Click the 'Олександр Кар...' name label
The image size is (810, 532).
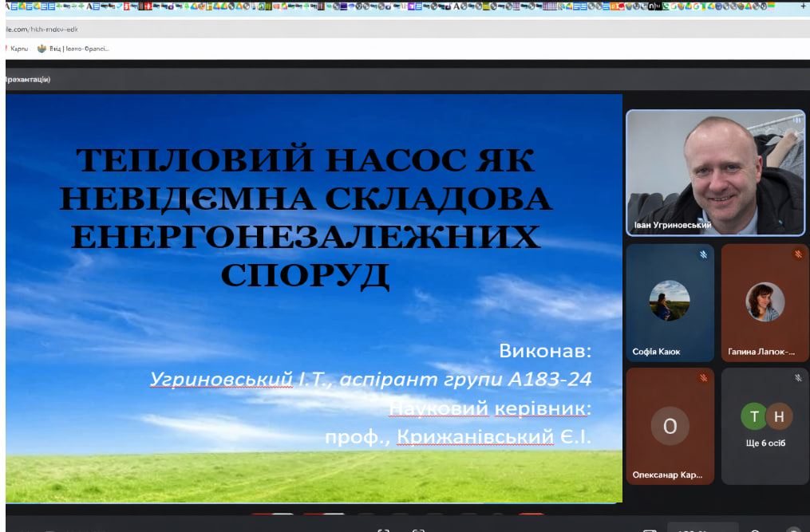coord(667,475)
